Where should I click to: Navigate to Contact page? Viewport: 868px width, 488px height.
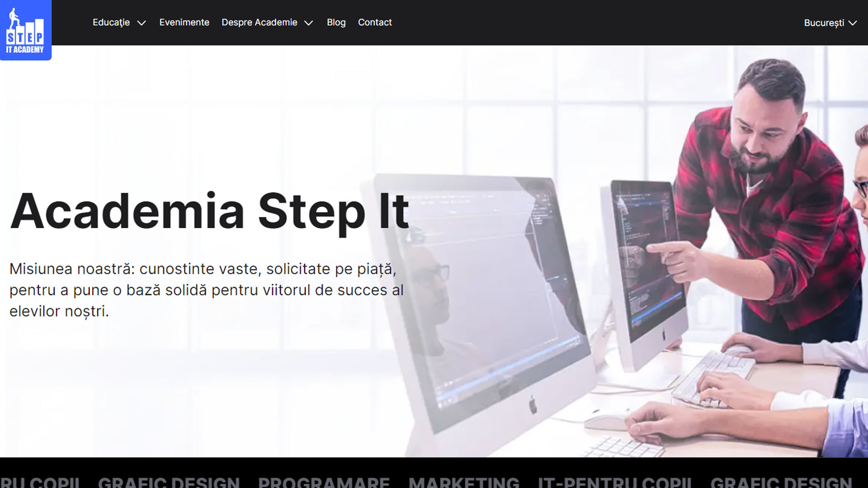[375, 23]
